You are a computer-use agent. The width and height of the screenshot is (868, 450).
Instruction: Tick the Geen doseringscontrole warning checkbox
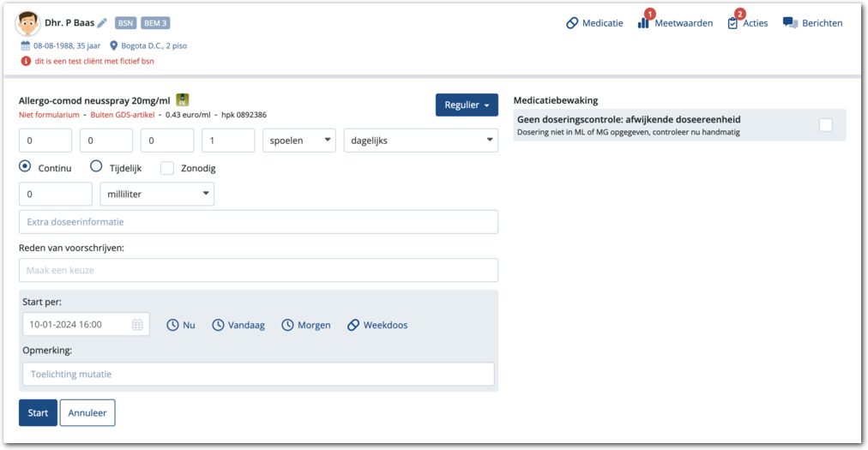point(825,125)
